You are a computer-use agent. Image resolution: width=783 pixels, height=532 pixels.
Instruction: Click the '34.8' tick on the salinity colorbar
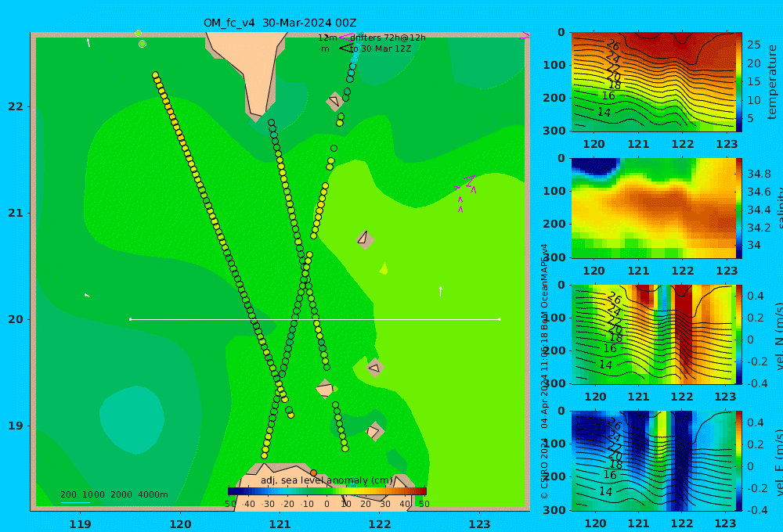(759, 174)
